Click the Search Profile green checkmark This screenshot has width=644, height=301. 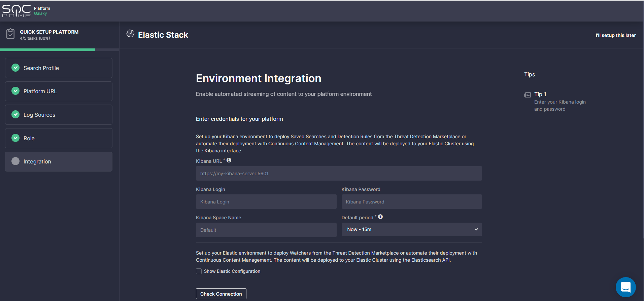pyautogui.click(x=15, y=68)
